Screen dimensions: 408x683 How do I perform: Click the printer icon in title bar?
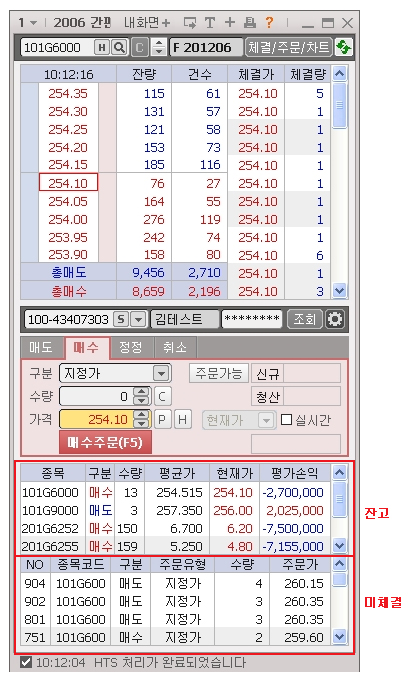click(250, 22)
